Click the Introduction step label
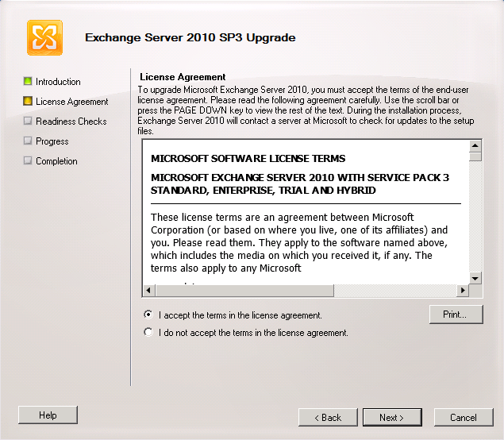 58,82
